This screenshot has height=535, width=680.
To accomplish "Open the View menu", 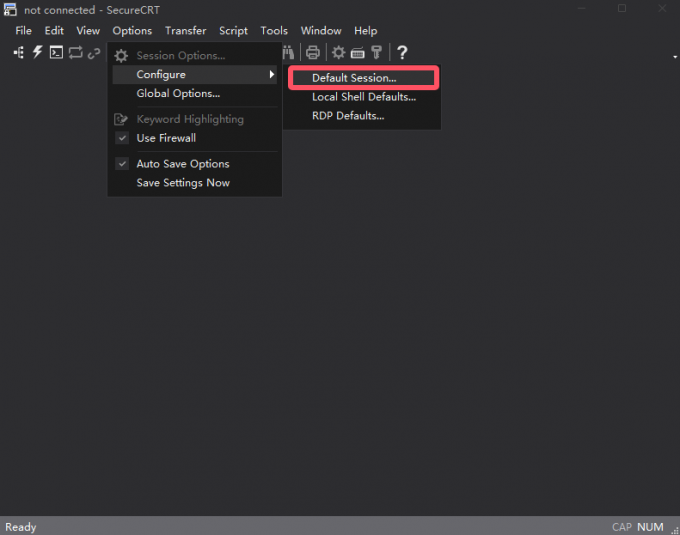I will pos(88,31).
